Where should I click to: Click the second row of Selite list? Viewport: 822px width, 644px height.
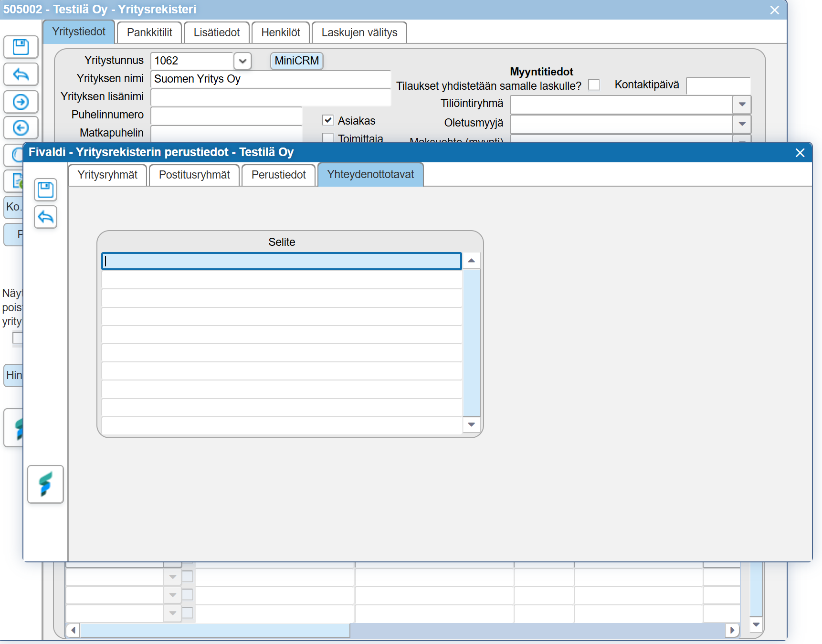[x=282, y=279]
